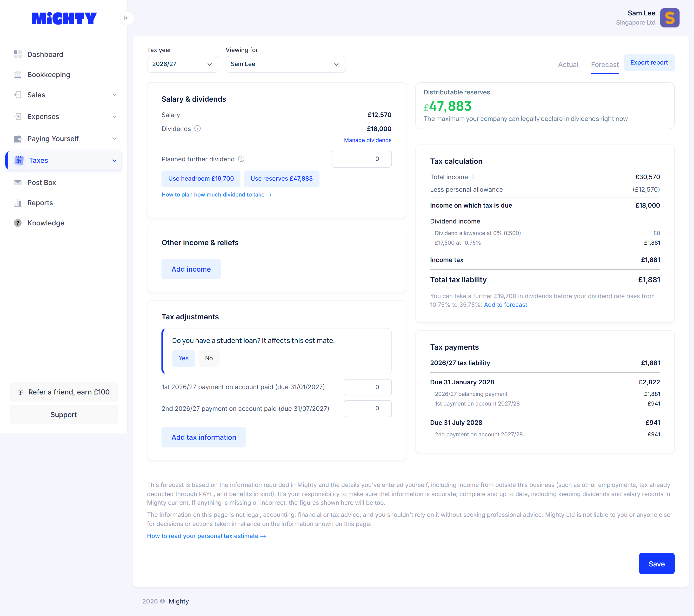Click the Post Box envelope icon
The image size is (694, 616).
point(18,182)
